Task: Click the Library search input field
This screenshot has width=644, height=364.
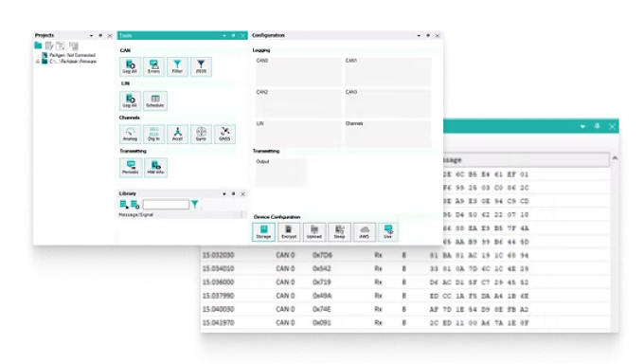Action: tap(166, 204)
